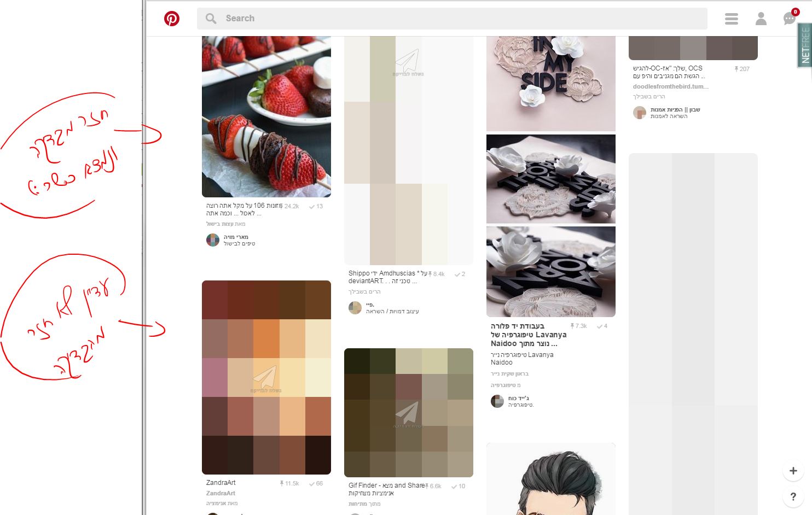The width and height of the screenshot is (812, 515).
Task: Open the hamburger categories menu
Action: pyautogui.click(x=732, y=19)
